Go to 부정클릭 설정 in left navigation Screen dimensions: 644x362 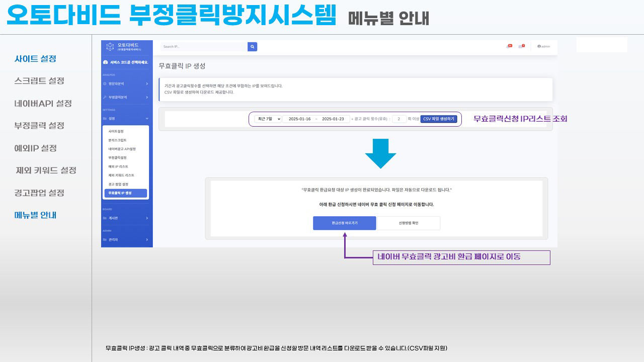pos(39,126)
